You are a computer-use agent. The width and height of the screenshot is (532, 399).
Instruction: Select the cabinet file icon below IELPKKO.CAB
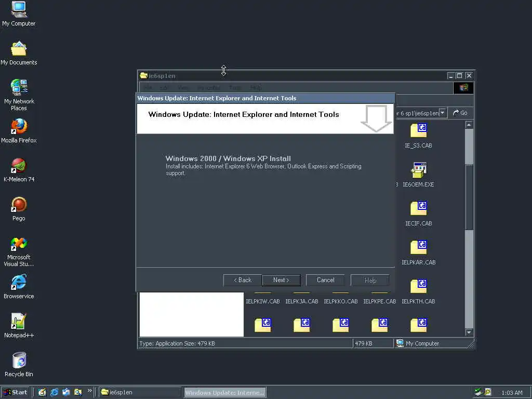click(x=341, y=325)
